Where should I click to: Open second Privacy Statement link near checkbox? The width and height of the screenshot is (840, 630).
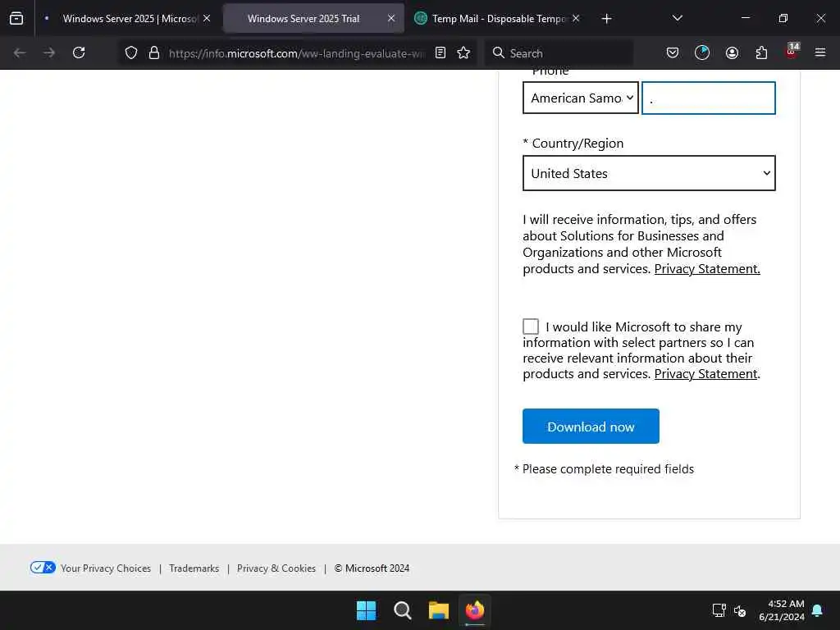pos(706,373)
